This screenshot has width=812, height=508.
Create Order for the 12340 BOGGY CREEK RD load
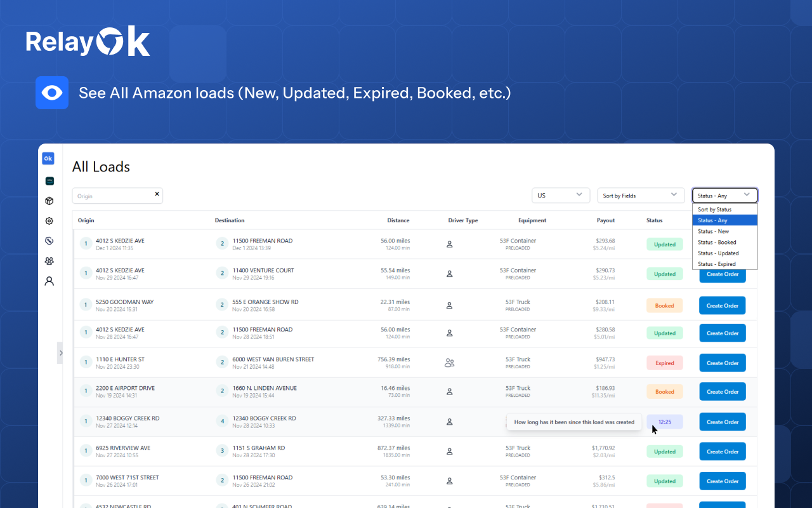pos(723,422)
